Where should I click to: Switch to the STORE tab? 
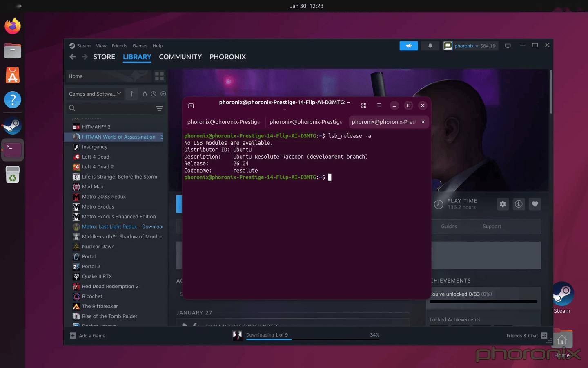coord(104,57)
